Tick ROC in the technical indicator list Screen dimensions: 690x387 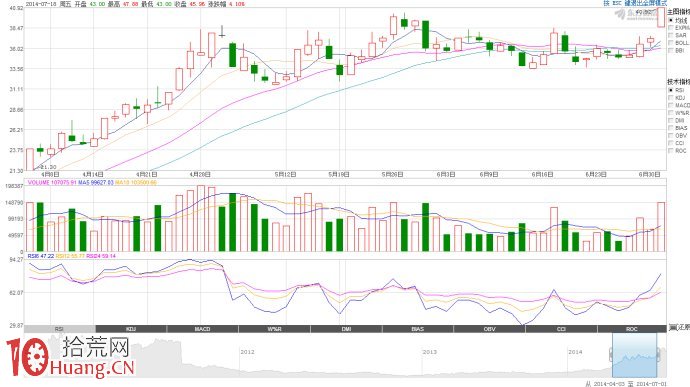pos(671,151)
